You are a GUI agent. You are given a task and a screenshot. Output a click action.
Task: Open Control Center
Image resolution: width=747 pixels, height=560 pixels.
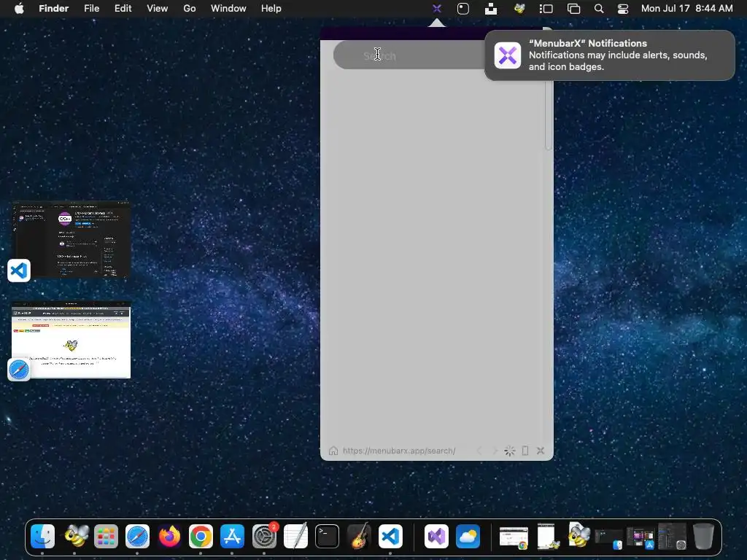tap(623, 9)
